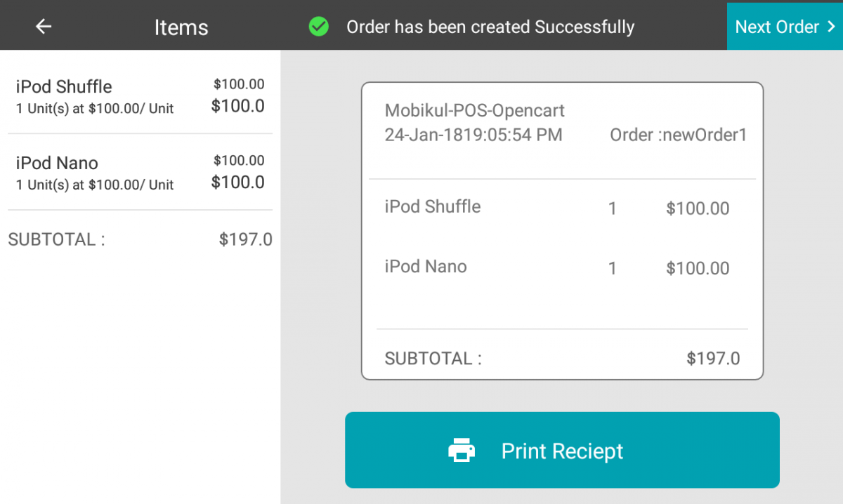Click the $100.00 price beside iPod Shuffle receipt line
Screen dimensions: 843x504
pyautogui.click(x=697, y=208)
